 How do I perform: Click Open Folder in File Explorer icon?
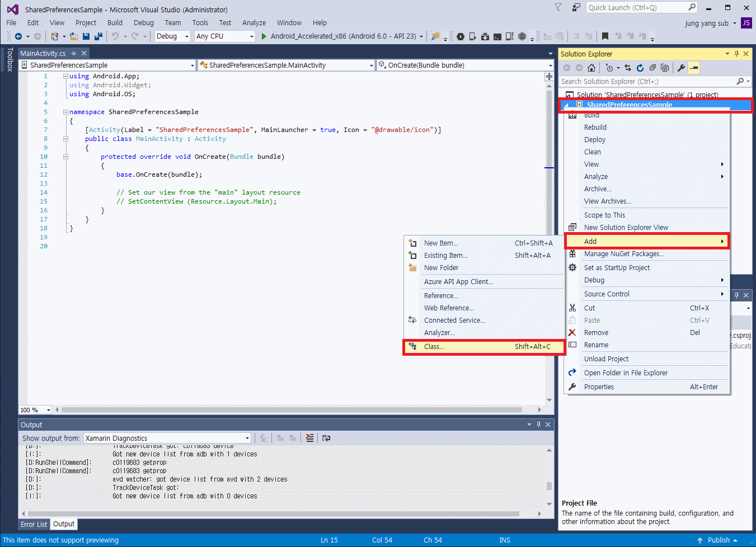coord(572,373)
